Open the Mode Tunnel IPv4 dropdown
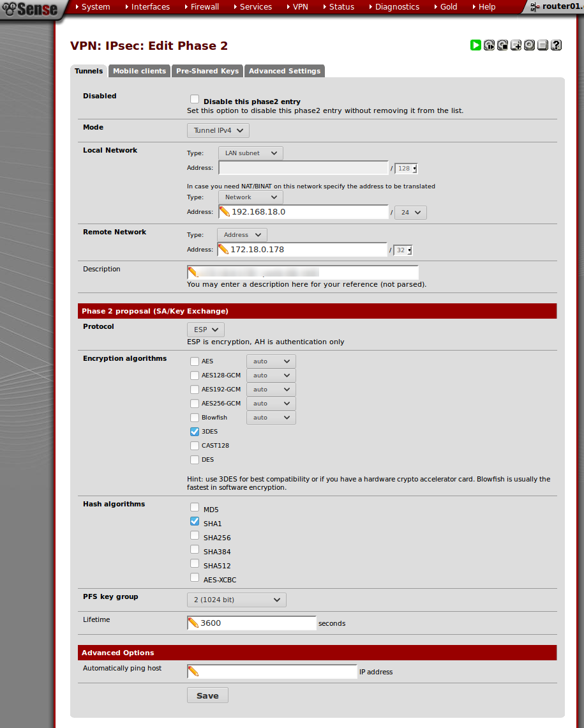 click(218, 130)
